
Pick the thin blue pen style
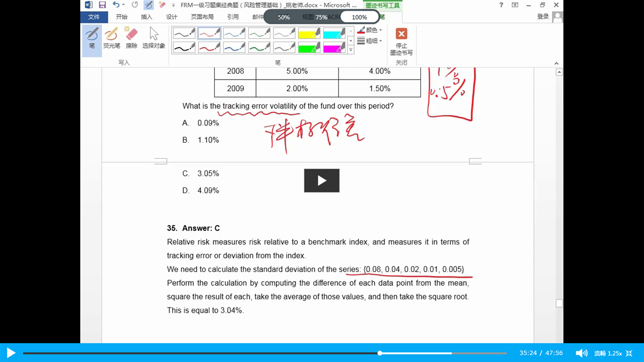point(234,33)
